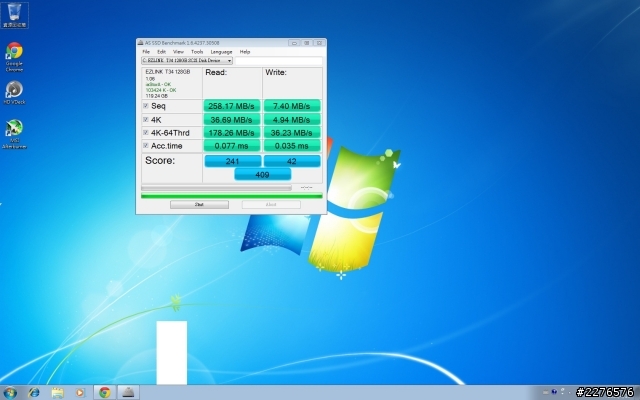Open the Tools menu
Viewport: 640px width, 400px height.
coord(197,52)
